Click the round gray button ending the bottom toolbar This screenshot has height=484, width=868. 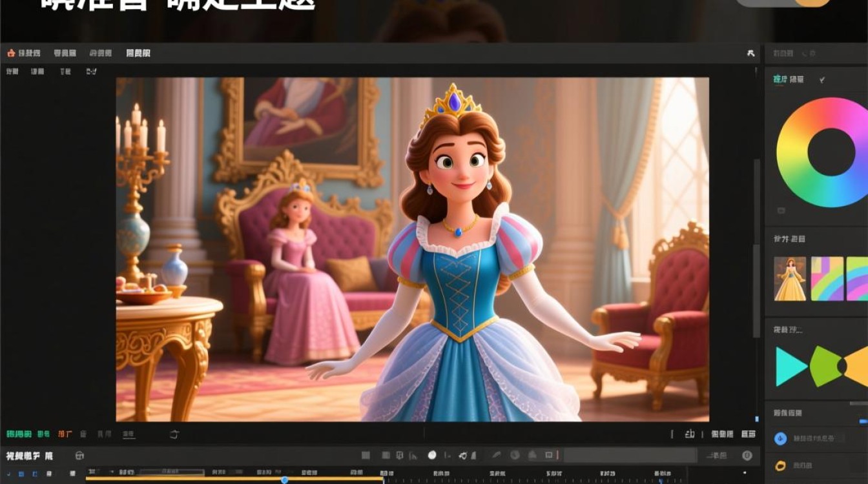747,456
